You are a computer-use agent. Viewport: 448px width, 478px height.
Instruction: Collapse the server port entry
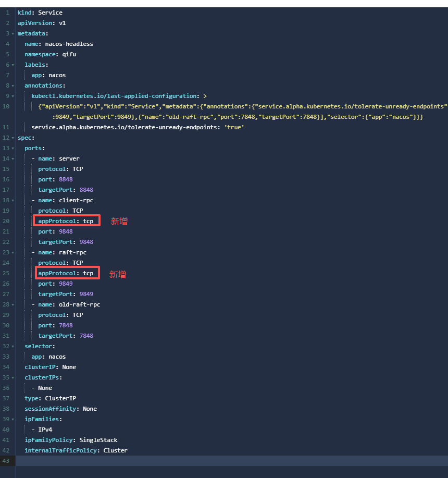(13, 158)
